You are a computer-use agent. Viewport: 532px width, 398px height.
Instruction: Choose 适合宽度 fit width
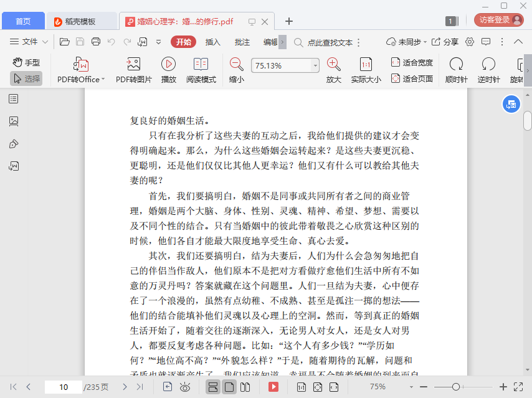pyautogui.click(x=412, y=62)
